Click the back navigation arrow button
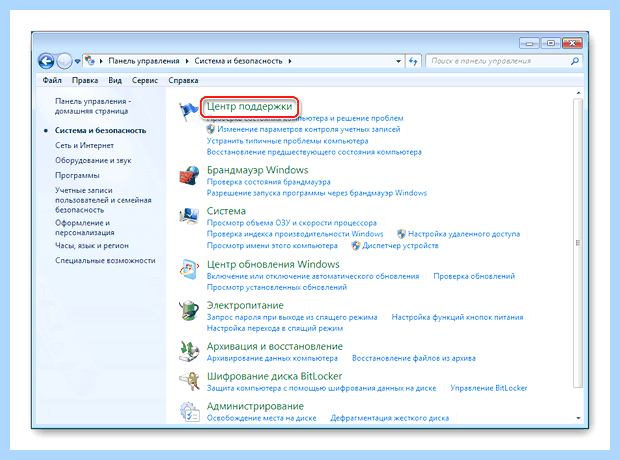This screenshot has width=620, height=460. point(46,61)
